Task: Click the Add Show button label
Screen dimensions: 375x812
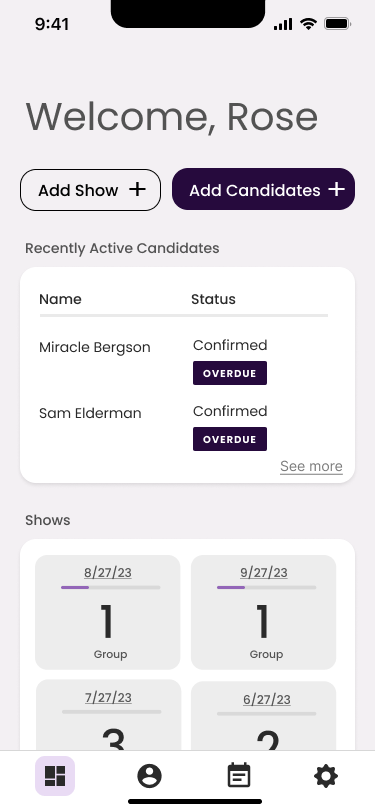Action: (78, 190)
